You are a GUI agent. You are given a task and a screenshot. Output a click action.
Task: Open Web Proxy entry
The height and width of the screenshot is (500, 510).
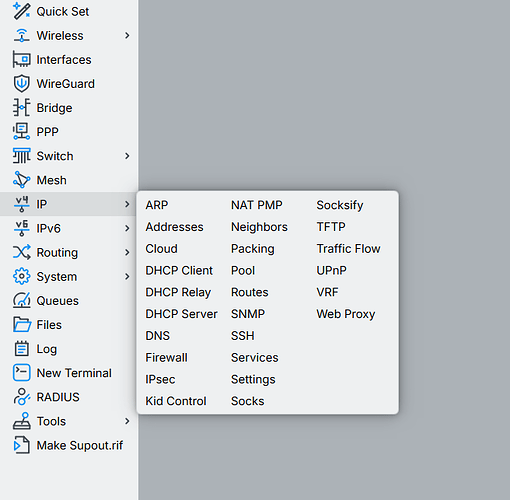(x=346, y=314)
